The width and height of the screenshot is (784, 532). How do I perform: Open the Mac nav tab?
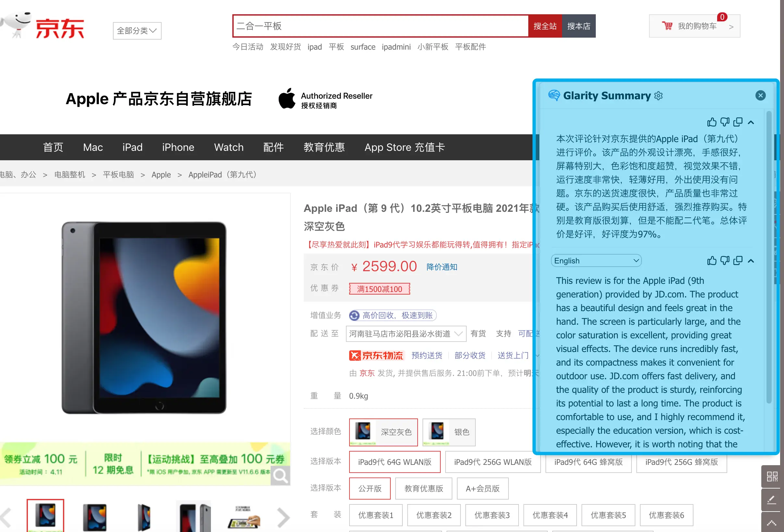[93, 147]
